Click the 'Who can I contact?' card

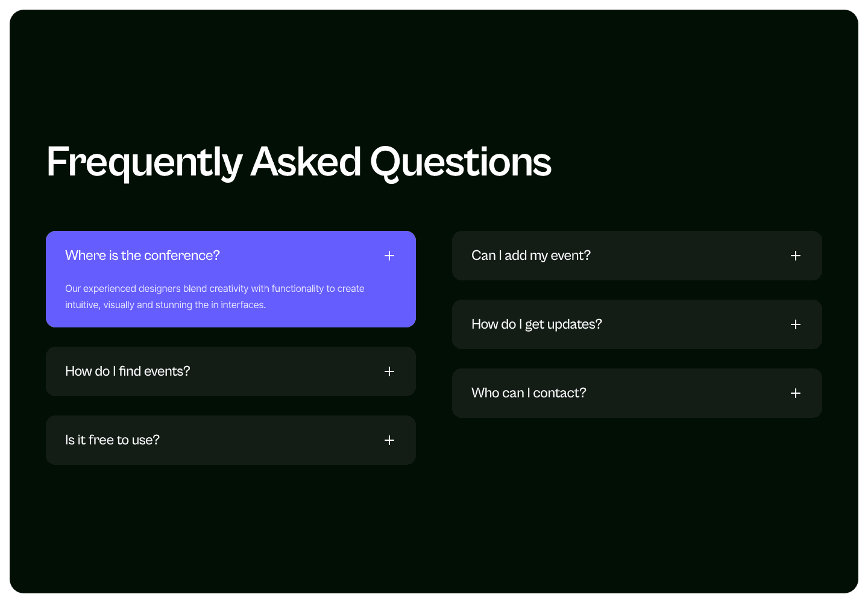click(x=637, y=393)
